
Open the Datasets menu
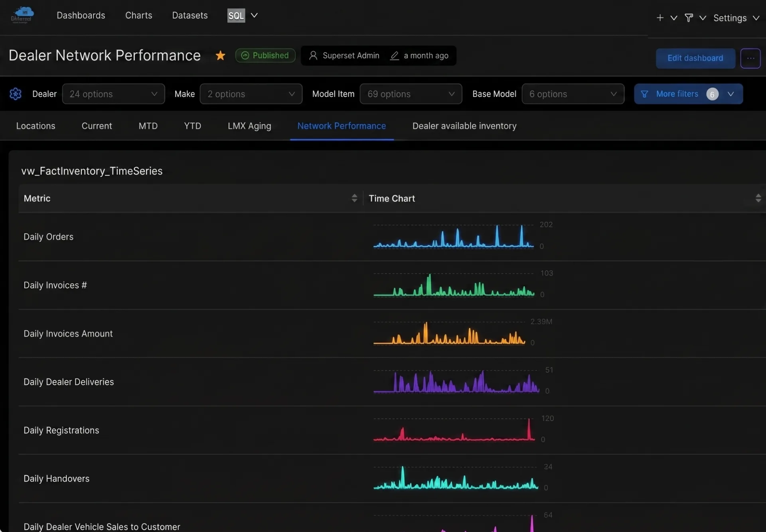pyautogui.click(x=190, y=15)
